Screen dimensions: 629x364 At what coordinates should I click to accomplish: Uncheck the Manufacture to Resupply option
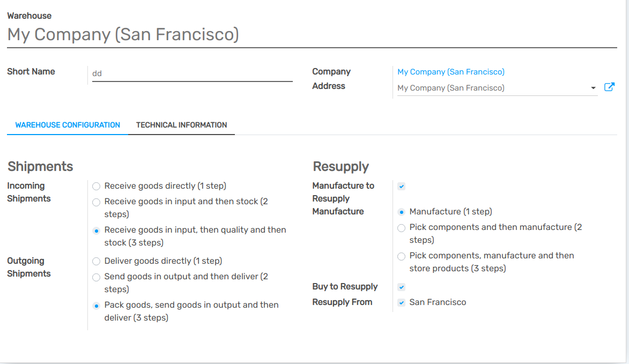click(401, 185)
